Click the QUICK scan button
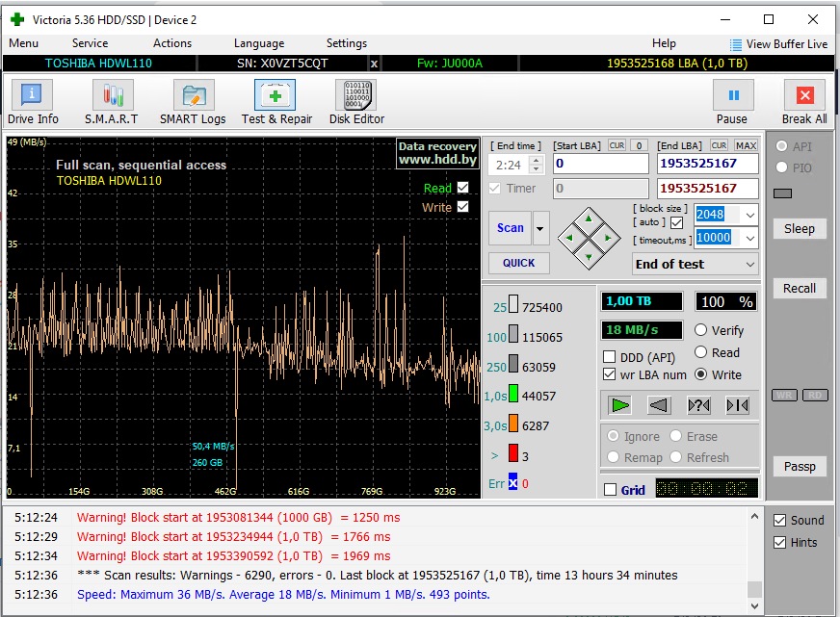Viewport: 840px width, 617px height. pyautogui.click(x=518, y=263)
